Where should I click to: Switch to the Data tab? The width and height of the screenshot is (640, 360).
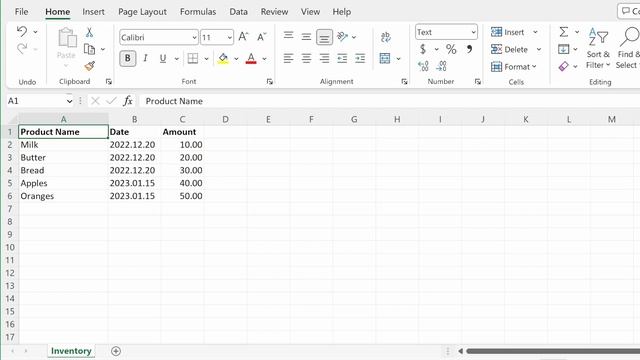238,12
